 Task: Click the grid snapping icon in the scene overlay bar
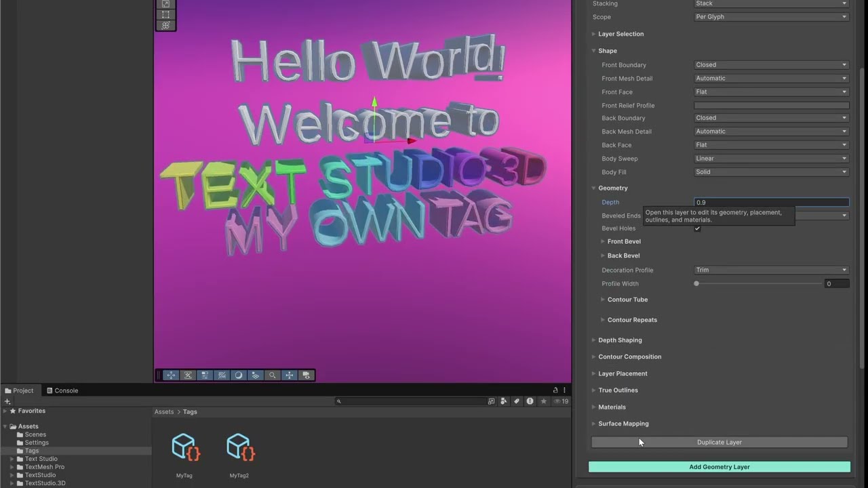click(222, 375)
